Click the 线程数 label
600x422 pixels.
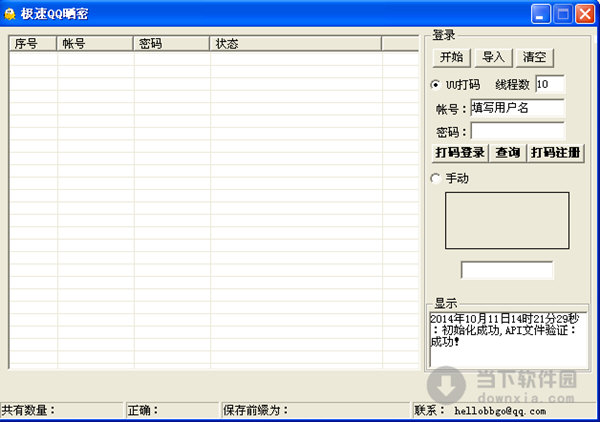coord(512,85)
